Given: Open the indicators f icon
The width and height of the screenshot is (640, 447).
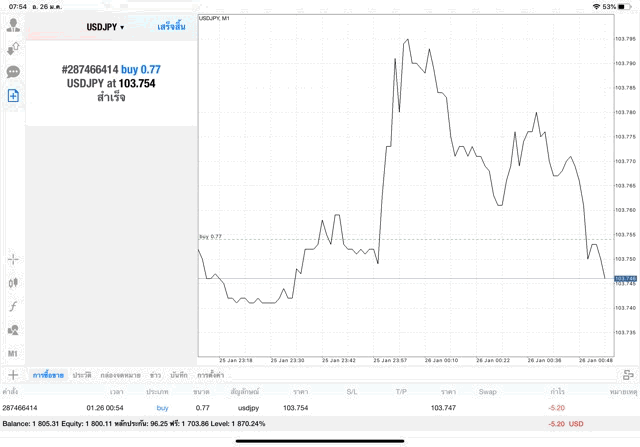Looking at the screenshot, I should click(13, 306).
